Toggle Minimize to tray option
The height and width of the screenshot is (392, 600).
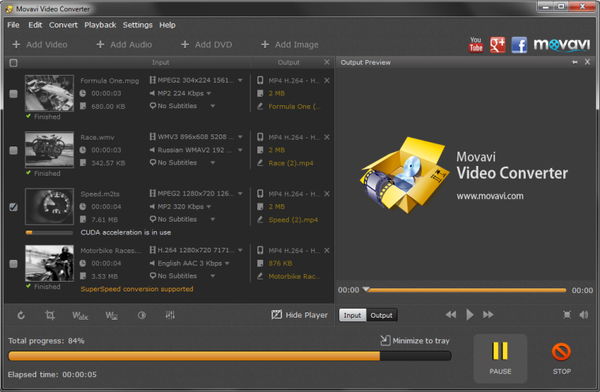coord(415,340)
